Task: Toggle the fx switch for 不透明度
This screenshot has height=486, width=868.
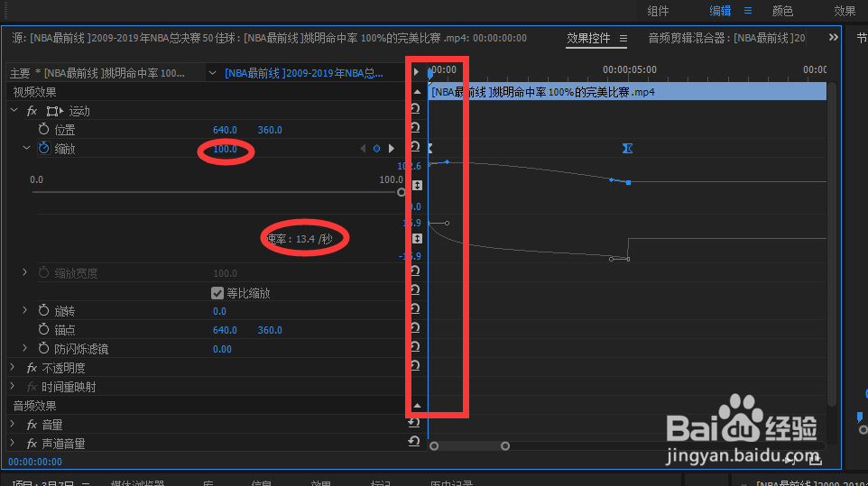Action: tap(32, 368)
